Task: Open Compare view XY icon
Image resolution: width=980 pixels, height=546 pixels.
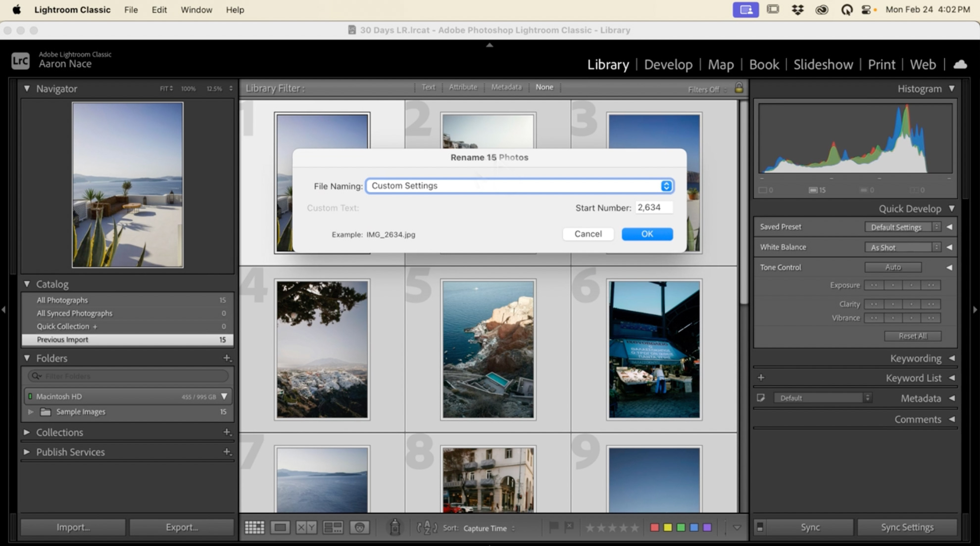Action: 306,527
